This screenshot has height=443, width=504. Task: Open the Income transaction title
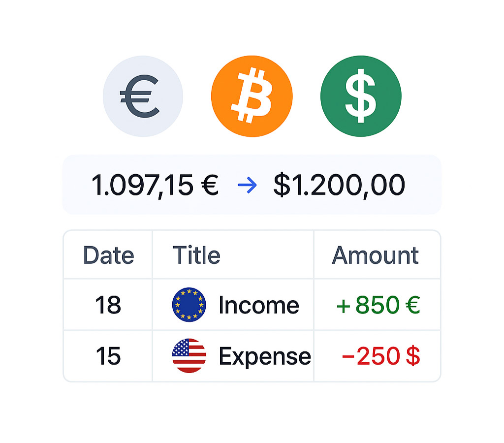[x=259, y=306]
